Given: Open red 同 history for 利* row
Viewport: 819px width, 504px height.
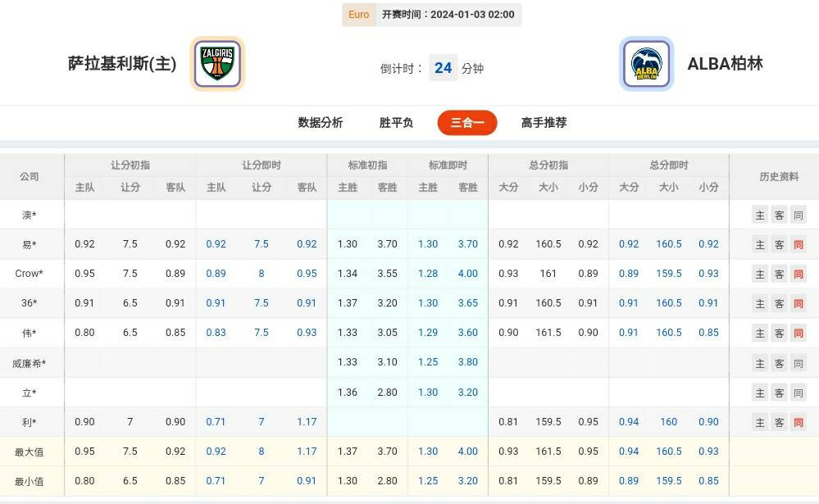Looking at the screenshot, I should coord(799,422).
